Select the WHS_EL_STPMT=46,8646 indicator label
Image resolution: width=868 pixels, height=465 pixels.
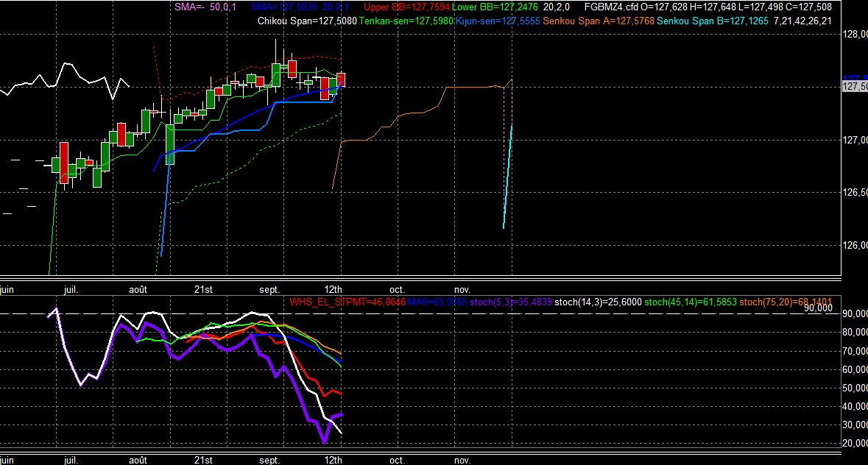[x=347, y=302]
